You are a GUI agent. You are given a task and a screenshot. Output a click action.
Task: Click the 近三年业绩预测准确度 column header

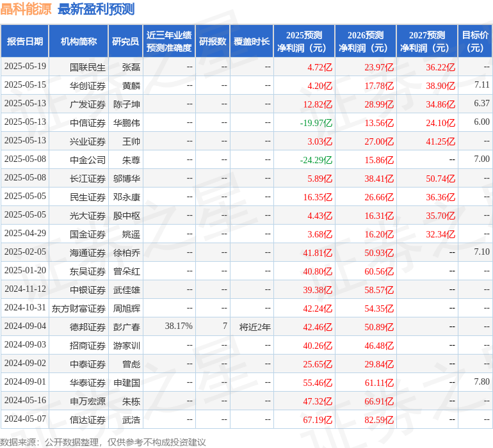coord(169,41)
